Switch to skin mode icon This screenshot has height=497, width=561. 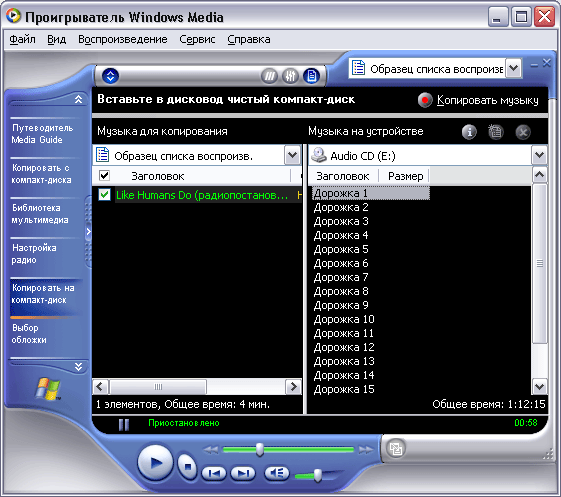point(396,448)
